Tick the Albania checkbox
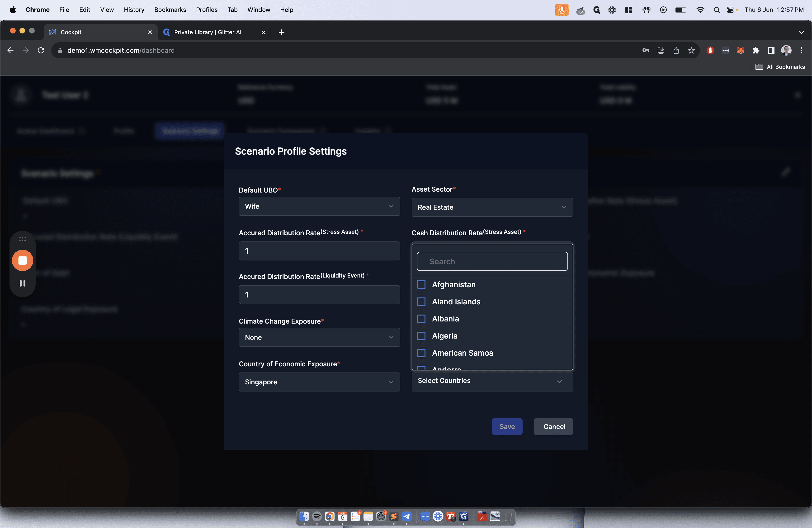The image size is (812, 528). pyautogui.click(x=421, y=319)
